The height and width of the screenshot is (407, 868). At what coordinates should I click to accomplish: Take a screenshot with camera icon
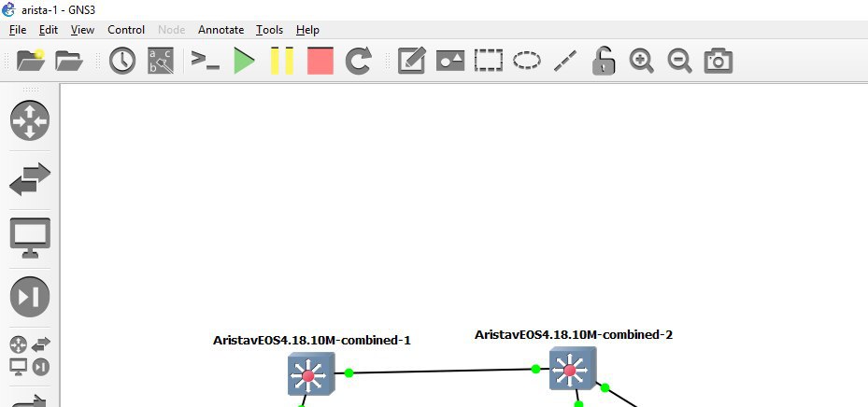point(719,61)
